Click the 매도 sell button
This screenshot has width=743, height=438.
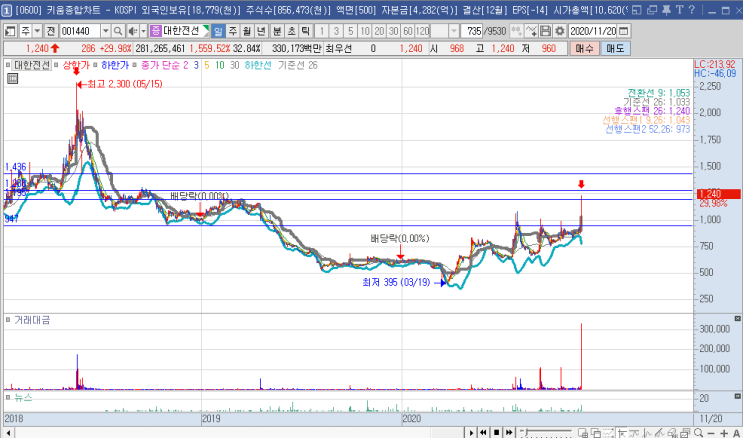pos(615,48)
